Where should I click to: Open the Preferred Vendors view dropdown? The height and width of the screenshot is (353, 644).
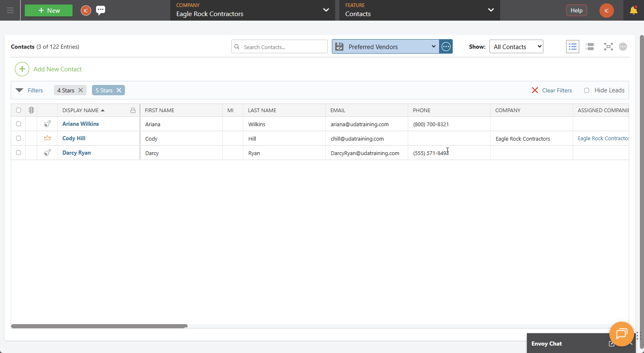tap(385, 47)
